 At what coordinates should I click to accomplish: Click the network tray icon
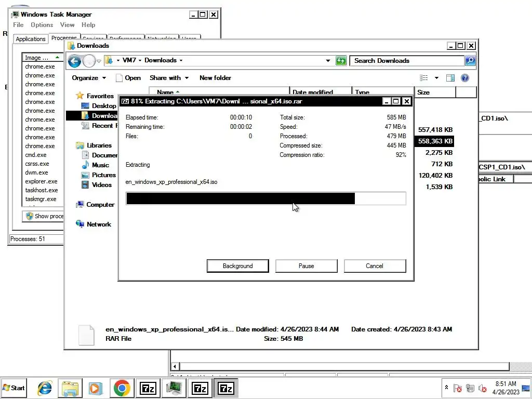coord(470,388)
